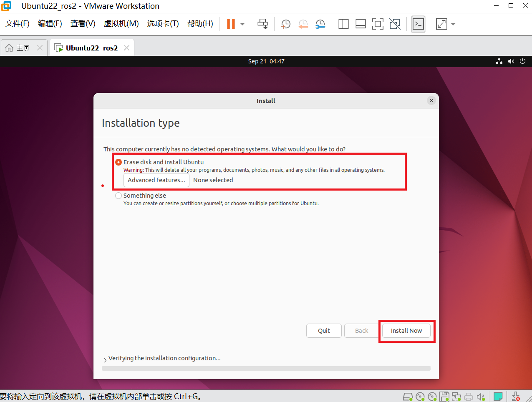Open the virtual machine's CD/DVD device icon
This screenshot has width=532, height=402.
coord(420,396)
